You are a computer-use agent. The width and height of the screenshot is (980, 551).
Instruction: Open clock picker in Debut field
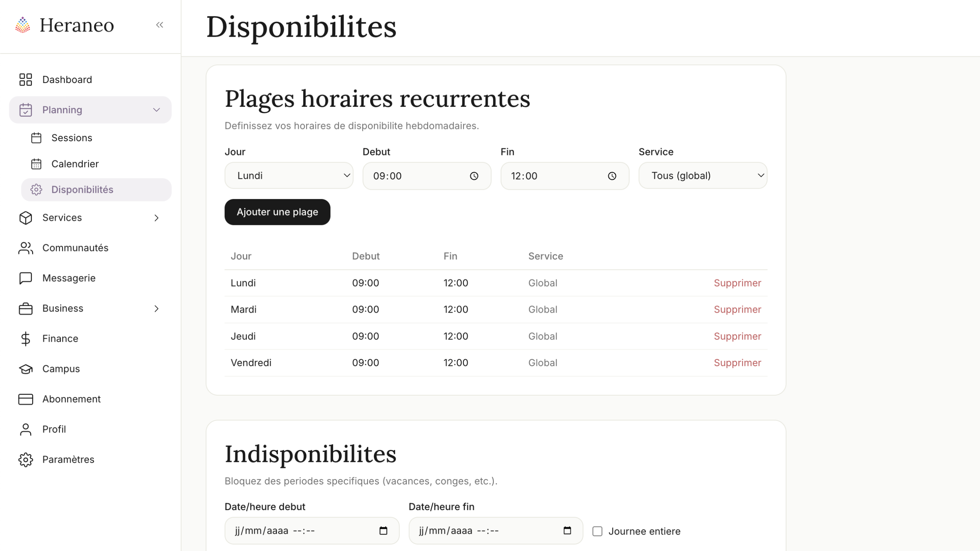tap(474, 176)
